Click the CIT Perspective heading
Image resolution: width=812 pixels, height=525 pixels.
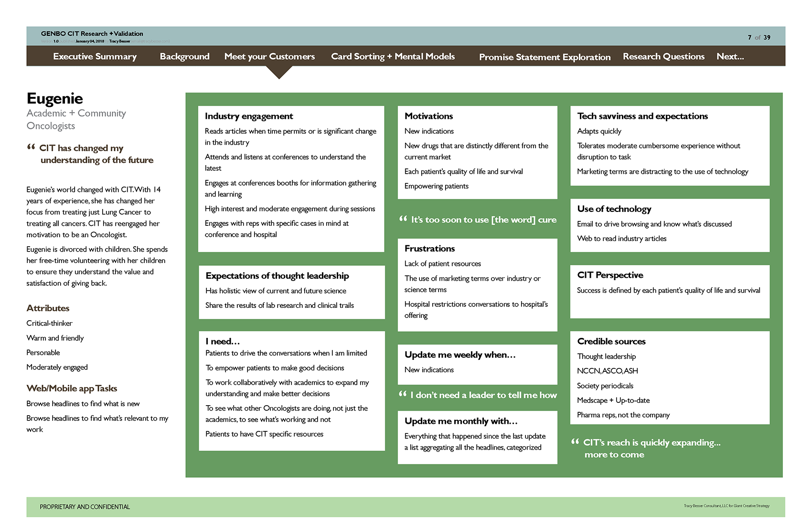tap(610, 275)
